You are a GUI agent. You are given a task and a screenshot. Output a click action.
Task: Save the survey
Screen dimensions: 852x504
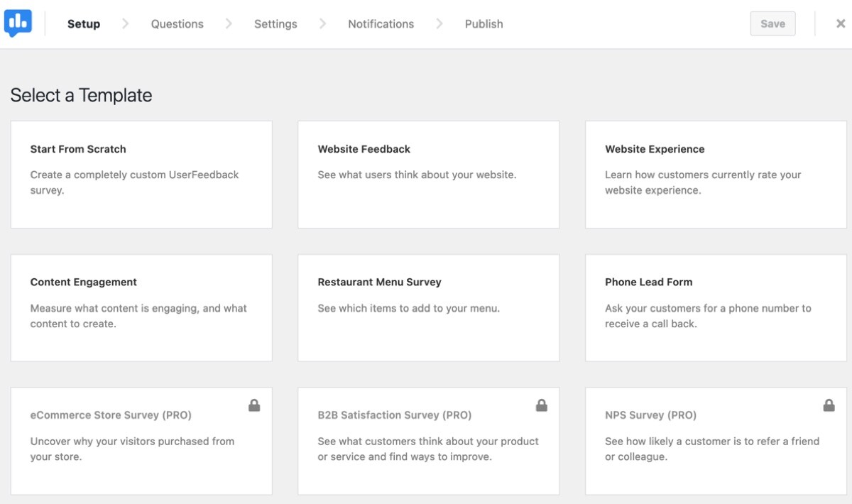tap(772, 23)
